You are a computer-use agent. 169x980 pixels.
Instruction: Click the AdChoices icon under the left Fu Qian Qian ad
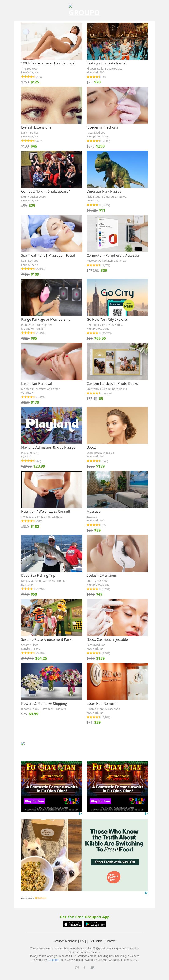[x=80, y=813]
